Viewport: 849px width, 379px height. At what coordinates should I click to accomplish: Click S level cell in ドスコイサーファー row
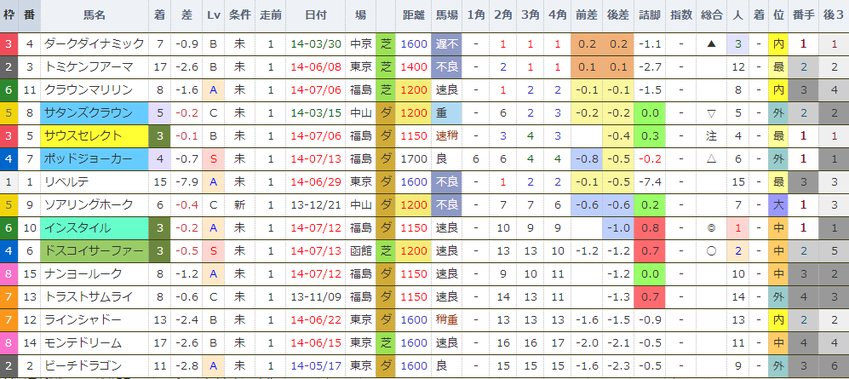coord(213,251)
